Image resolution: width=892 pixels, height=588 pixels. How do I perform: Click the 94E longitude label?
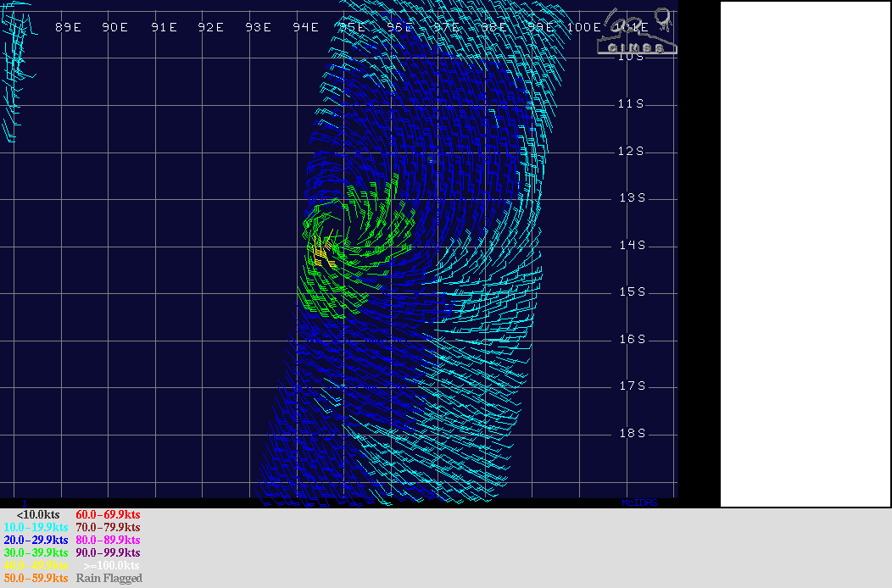click(x=305, y=27)
